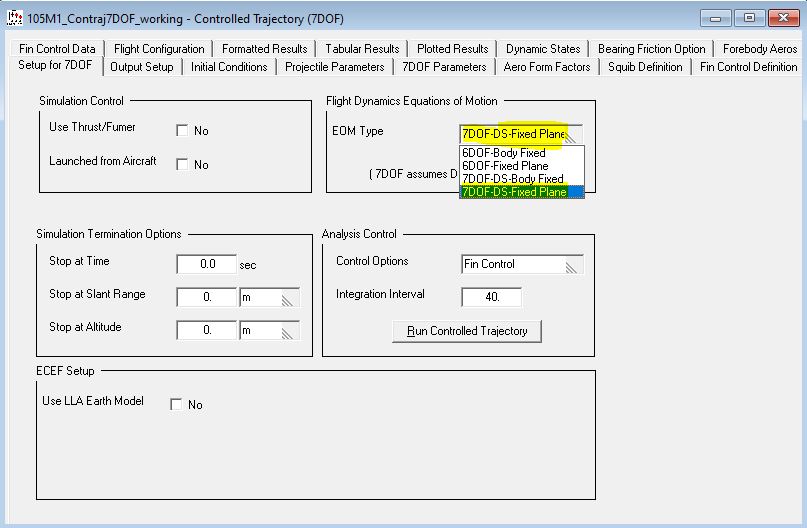The height and width of the screenshot is (528, 807).
Task: Select 6DOF-Body Fixed from the list
Action: [504, 153]
